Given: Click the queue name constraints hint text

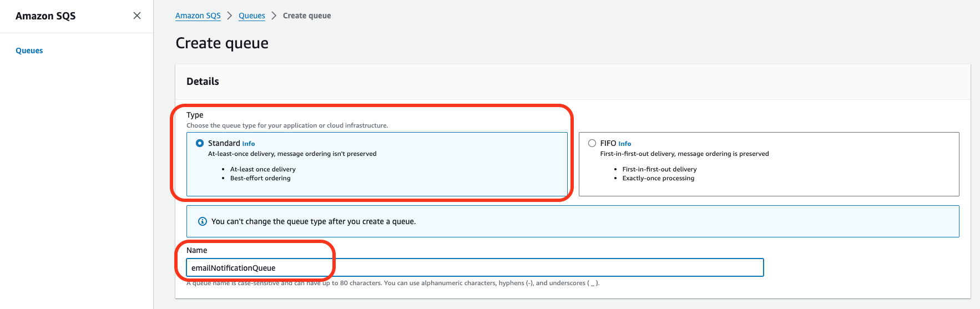Looking at the screenshot, I should [x=393, y=283].
